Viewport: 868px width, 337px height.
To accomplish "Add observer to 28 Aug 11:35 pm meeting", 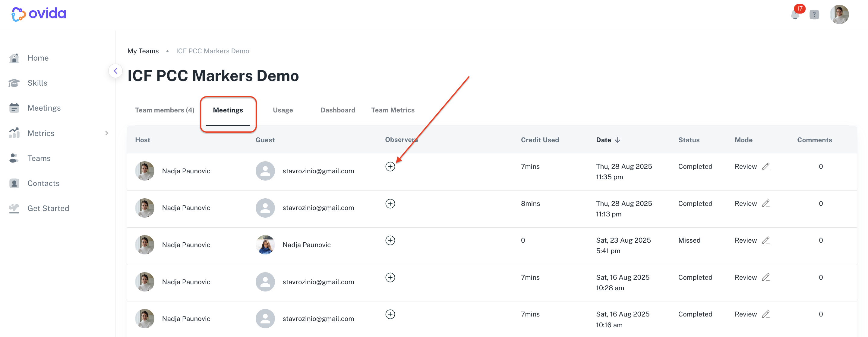I will (x=390, y=166).
